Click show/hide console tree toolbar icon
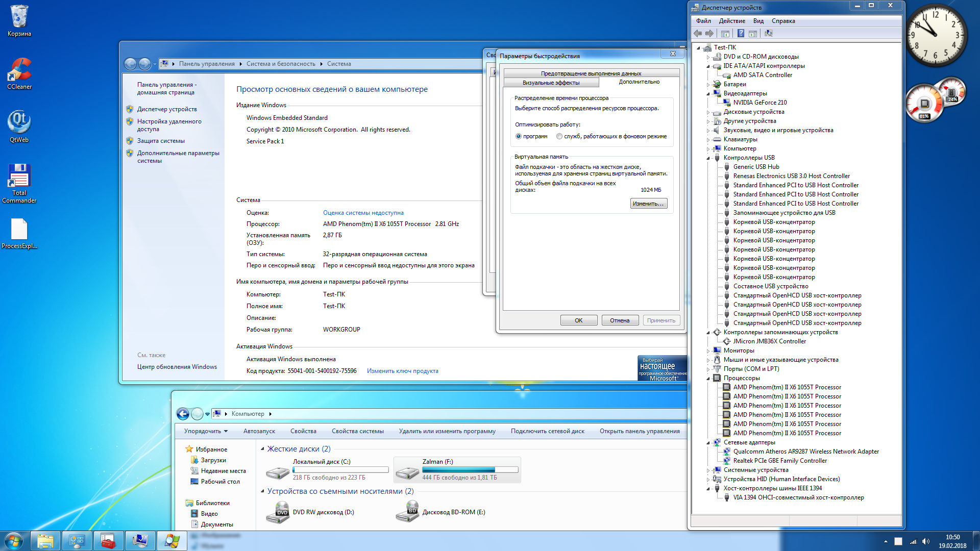The image size is (980, 551). (725, 34)
